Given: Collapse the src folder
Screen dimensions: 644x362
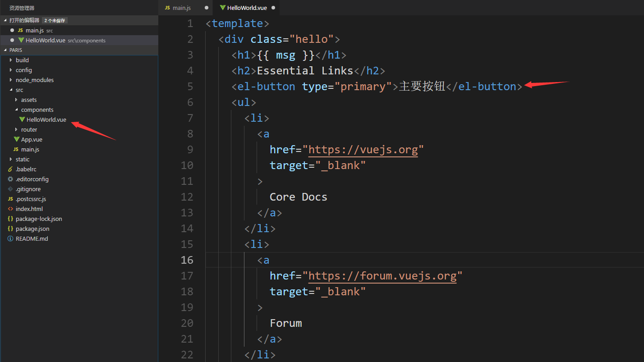Looking at the screenshot, I should 11,90.
